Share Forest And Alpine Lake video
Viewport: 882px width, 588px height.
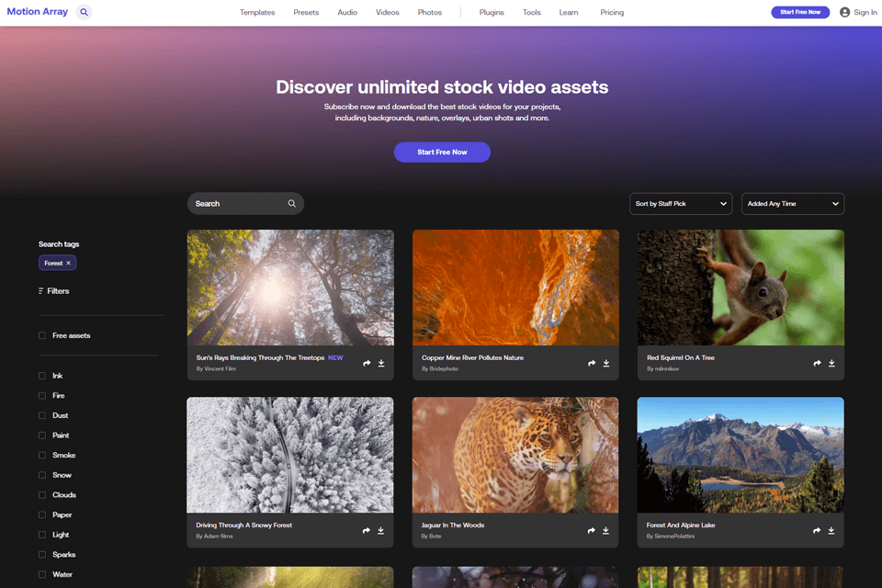coord(817,531)
